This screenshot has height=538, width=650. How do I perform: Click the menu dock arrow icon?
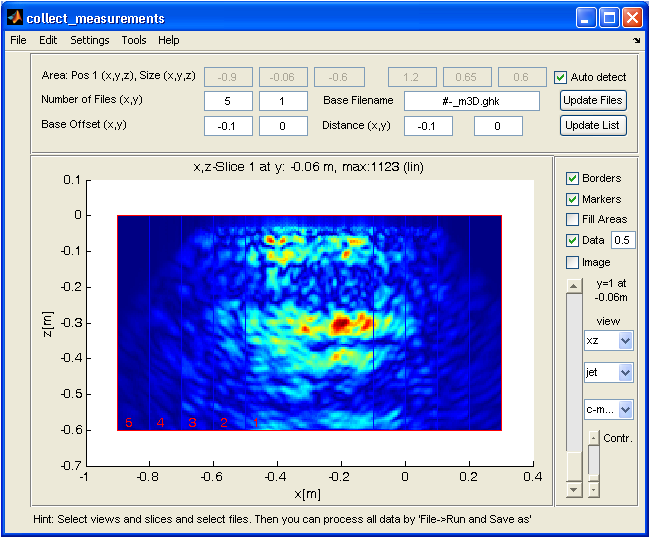point(636,40)
